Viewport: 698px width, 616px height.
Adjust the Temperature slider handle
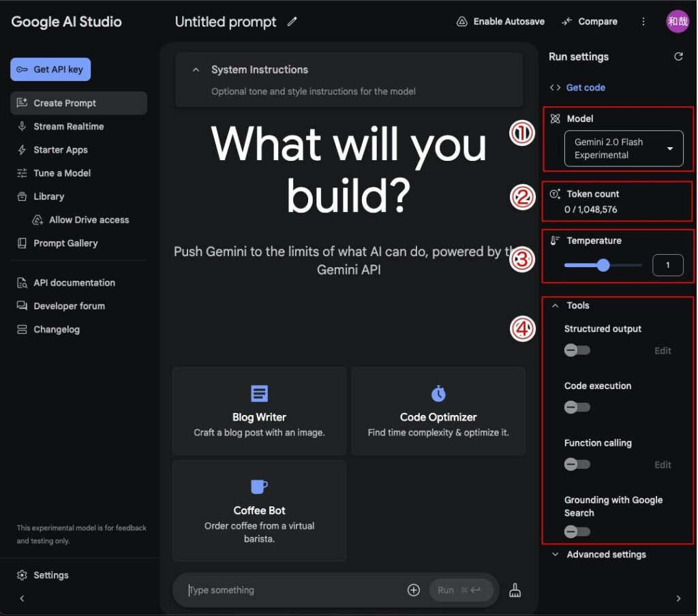pyautogui.click(x=603, y=265)
